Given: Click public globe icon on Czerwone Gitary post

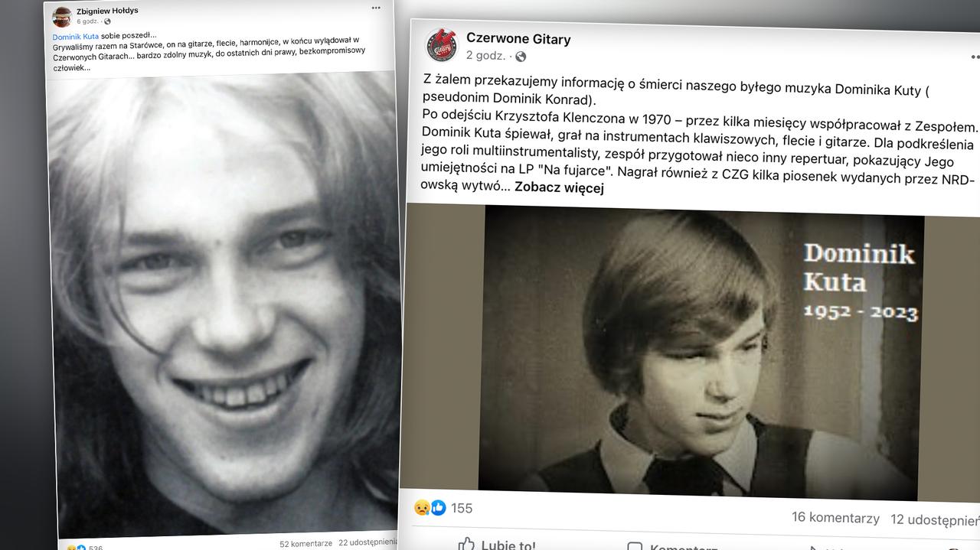Looking at the screenshot, I should pos(521,57).
